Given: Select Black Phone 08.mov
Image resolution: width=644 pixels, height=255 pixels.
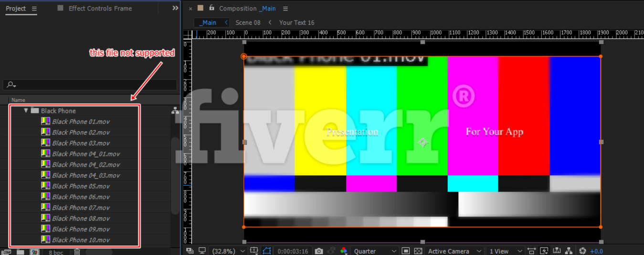Looking at the screenshot, I should [81, 218].
